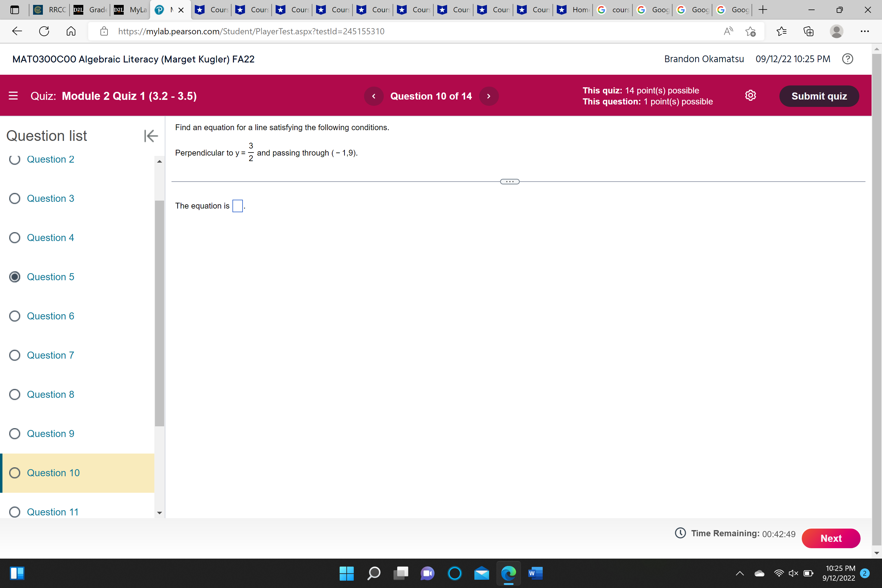Select the Question 7 radio button
Image resolution: width=882 pixels, height=588 pixels.
[15, 355]
